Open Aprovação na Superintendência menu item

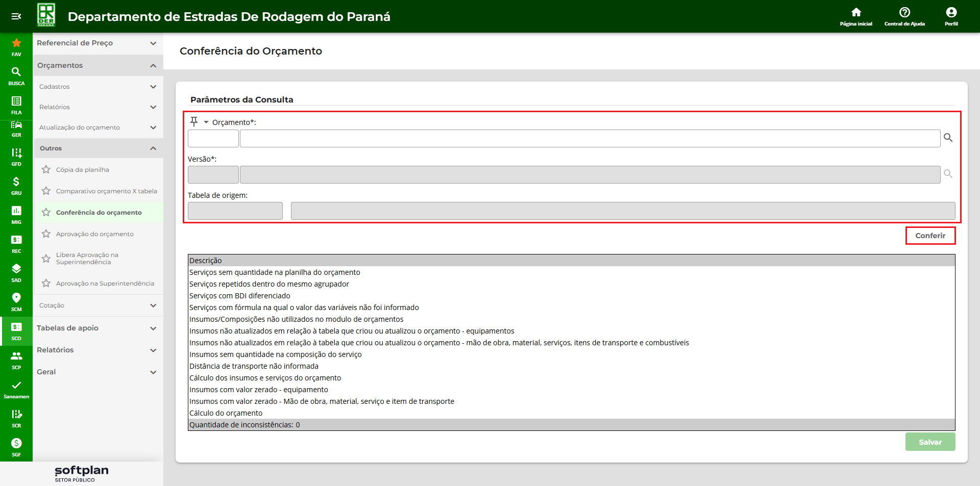(x=105, y=284)
